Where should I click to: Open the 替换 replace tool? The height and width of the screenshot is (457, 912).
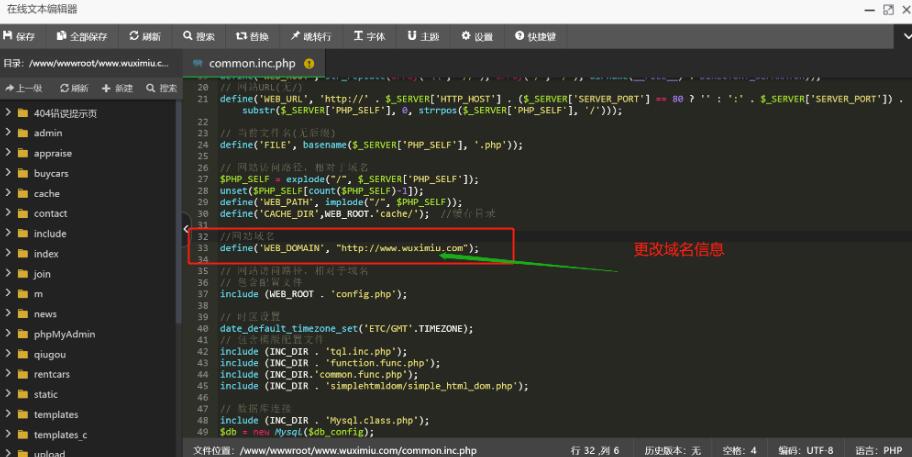pos(252,36)
